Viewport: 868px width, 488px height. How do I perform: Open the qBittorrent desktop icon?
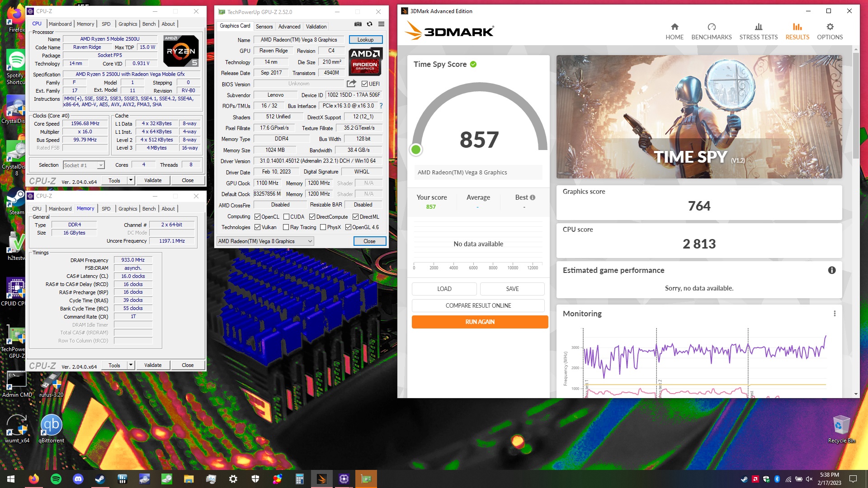[51, 428]
